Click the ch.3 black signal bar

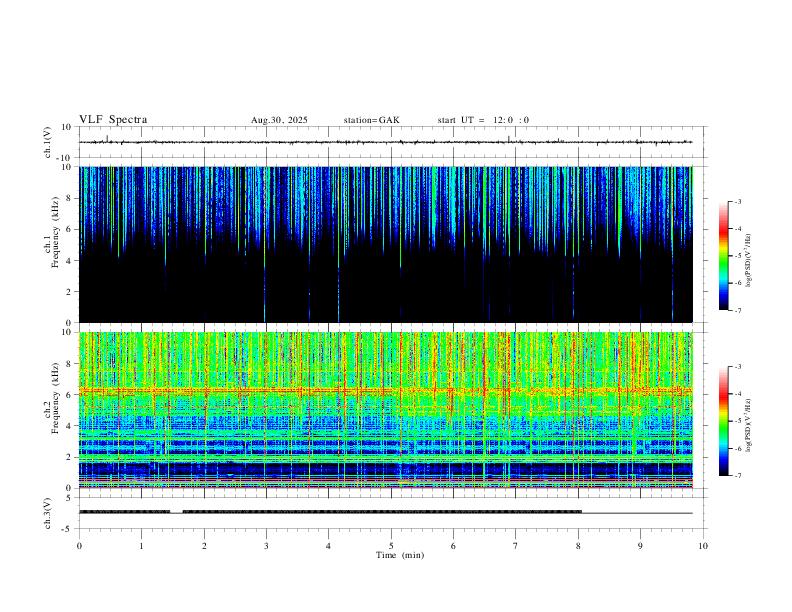click(x=330, y=512)
